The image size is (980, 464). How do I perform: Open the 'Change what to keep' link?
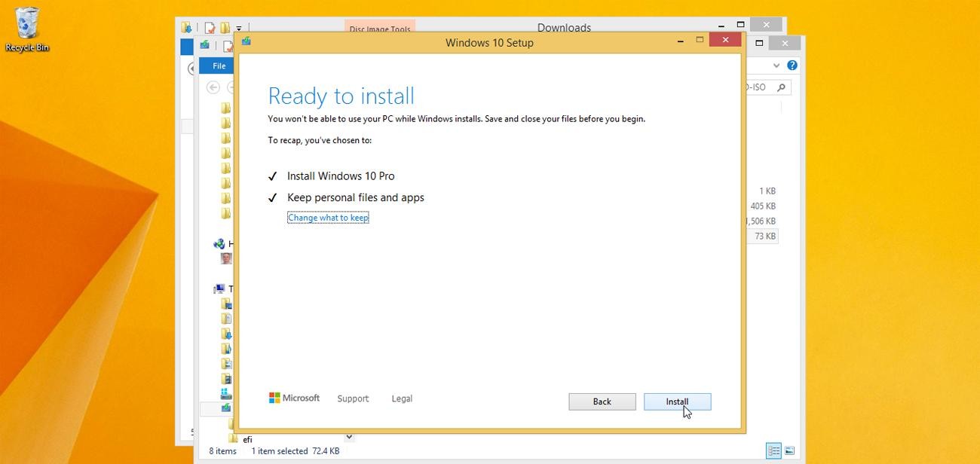[x=328, y=218]
